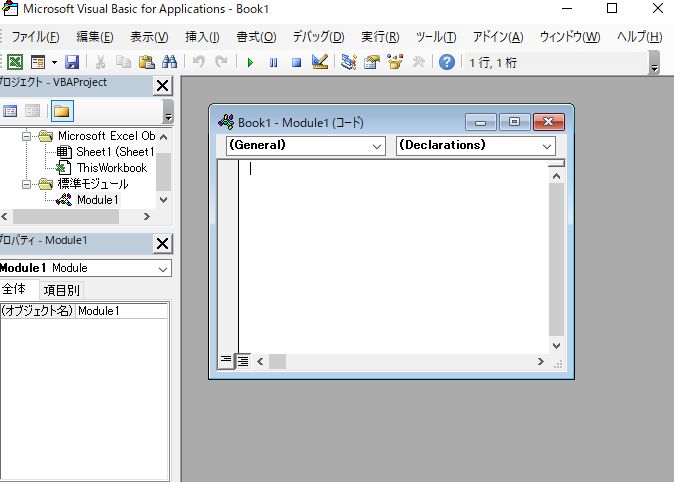The image size is (674, 482).
Task: Open the 書式(O) menu
Action: (x=257, y=37)
